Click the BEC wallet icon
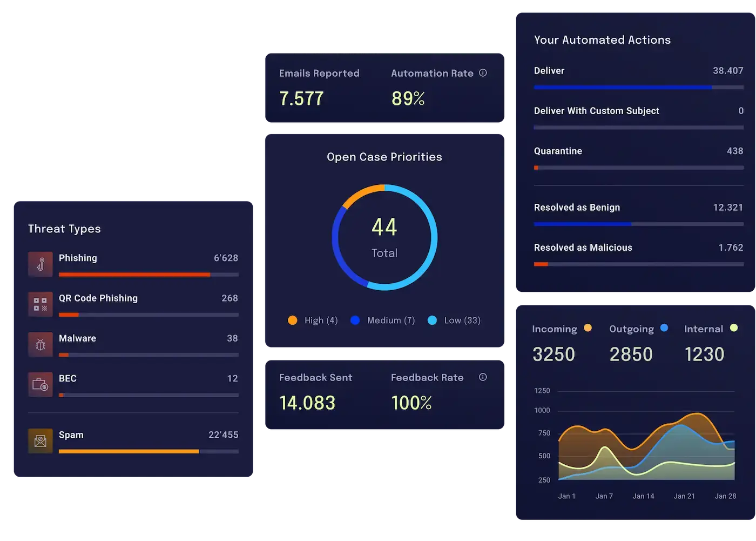 pyautogui.click(x=40, y=384)
